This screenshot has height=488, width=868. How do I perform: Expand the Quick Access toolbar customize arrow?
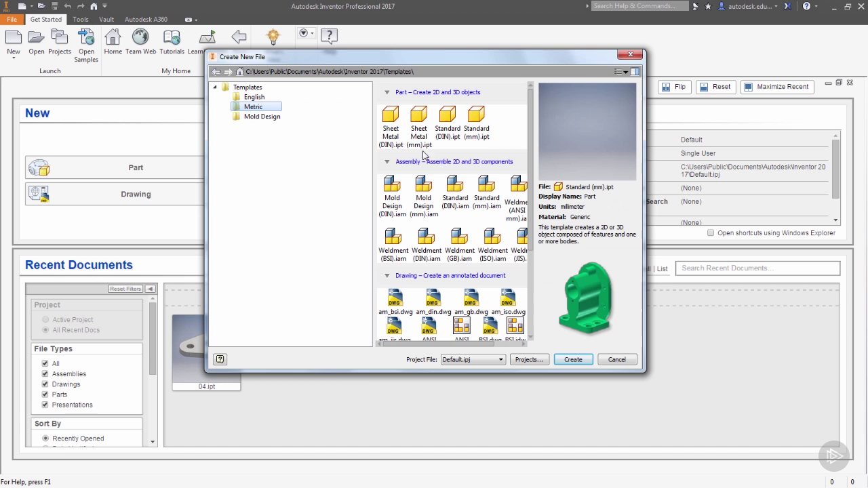[104, 6]
